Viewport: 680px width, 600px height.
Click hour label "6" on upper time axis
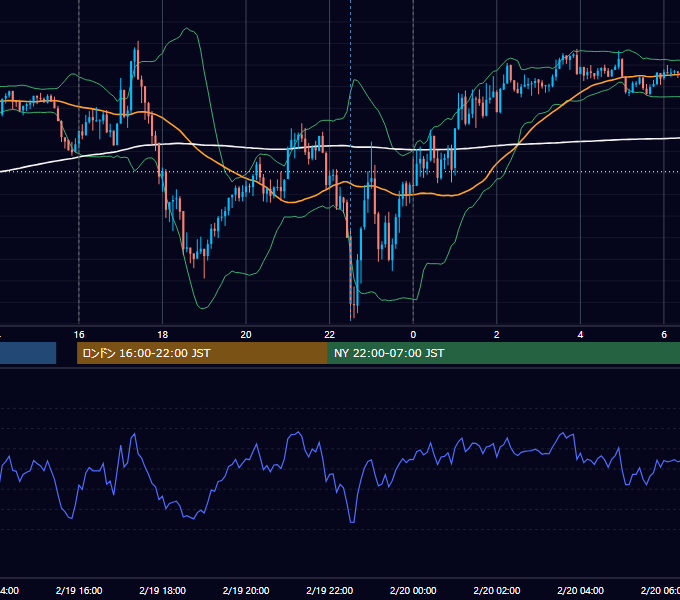click(x=664, y=335)
